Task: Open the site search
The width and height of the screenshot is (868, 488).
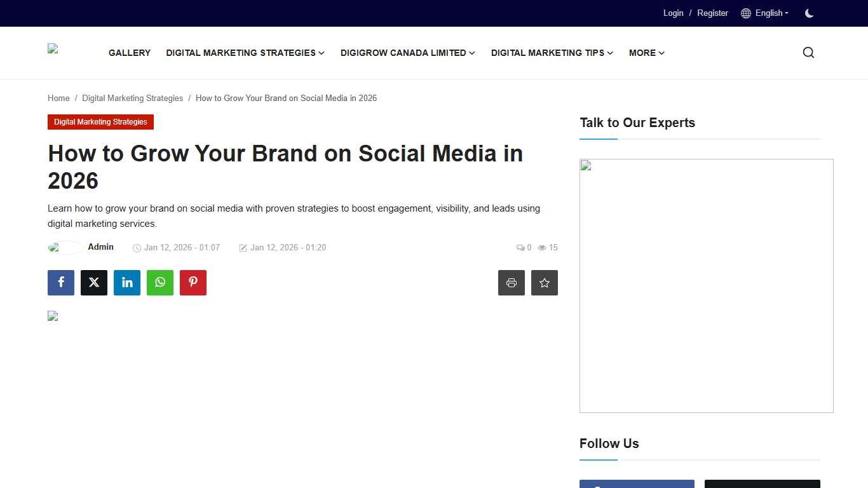Action: pos(808,52)
